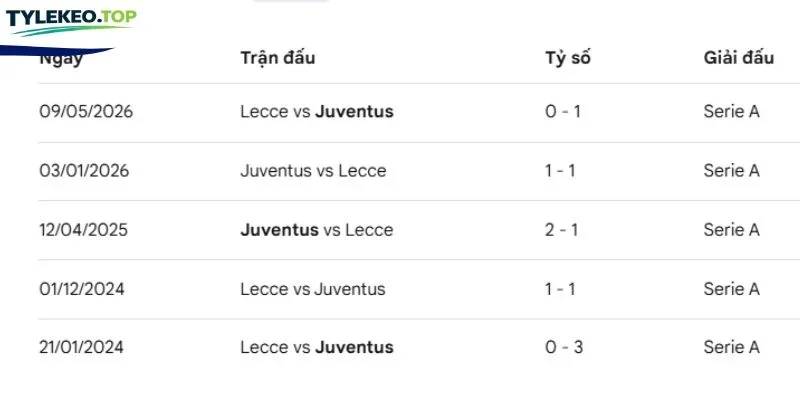Screen dimensions: 800x400
Task: Click the date 09/05/2026
Action: [x=86, y=111]
